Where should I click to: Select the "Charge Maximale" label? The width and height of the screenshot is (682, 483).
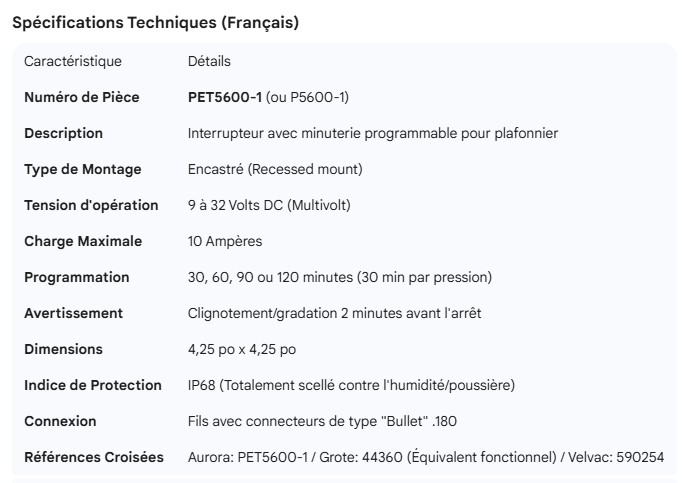pyautogui.click(x=83, y=241)
